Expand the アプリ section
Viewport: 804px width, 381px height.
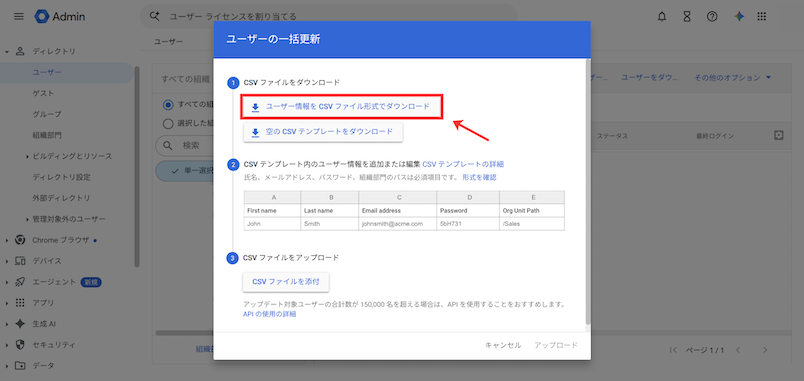7,303
